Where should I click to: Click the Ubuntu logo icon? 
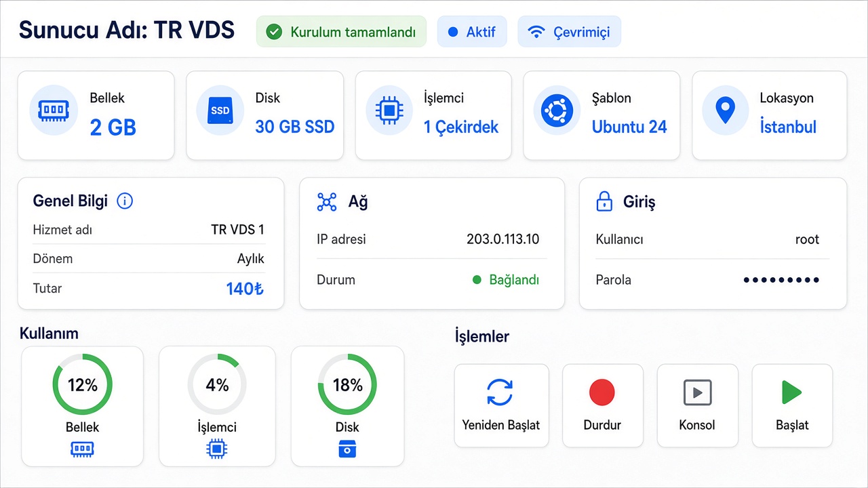[x=557, y=110]
